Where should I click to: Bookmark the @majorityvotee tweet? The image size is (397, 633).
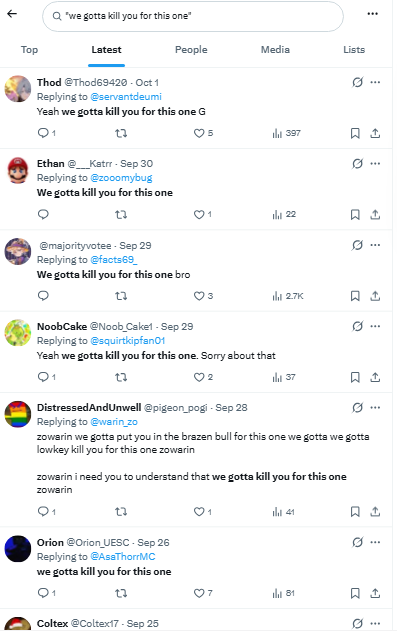(x=355, y=296)
